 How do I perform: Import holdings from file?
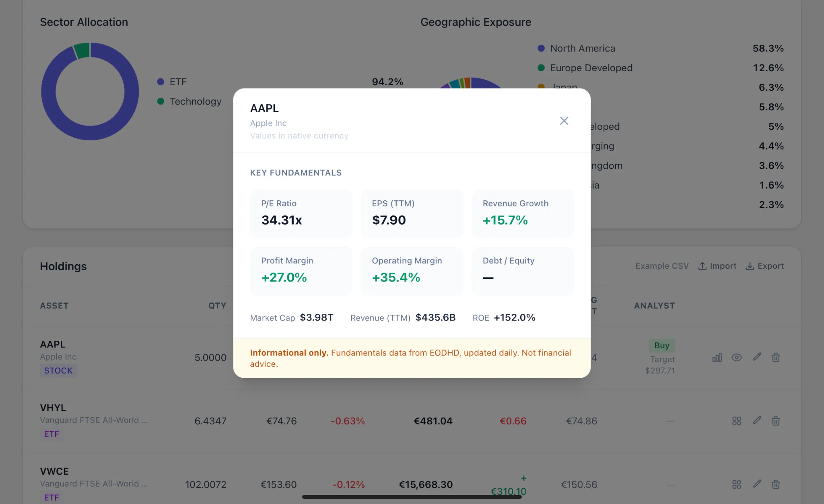click(717, 266)
